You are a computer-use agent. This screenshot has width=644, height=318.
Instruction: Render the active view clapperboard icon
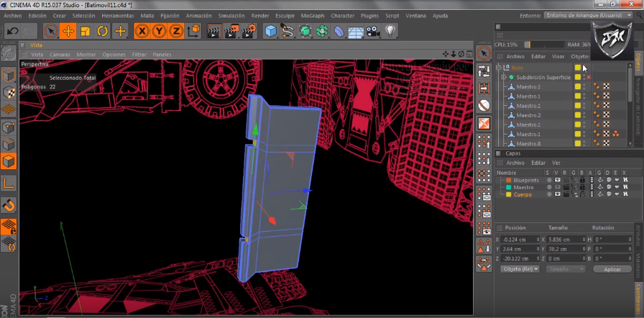pos(214,31)
